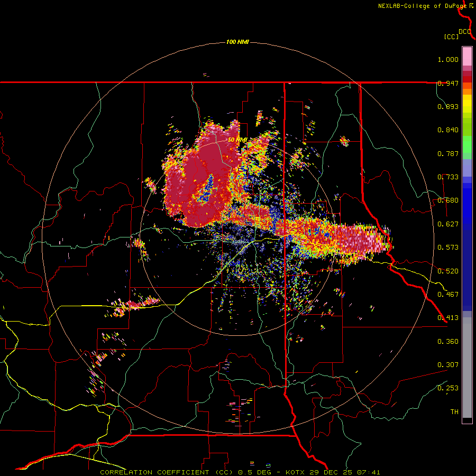The height and width of the screenshot is (476, 476).
Task: Select the 0.360 scale value
Action: pyautogui.click(x=448, y=342)
